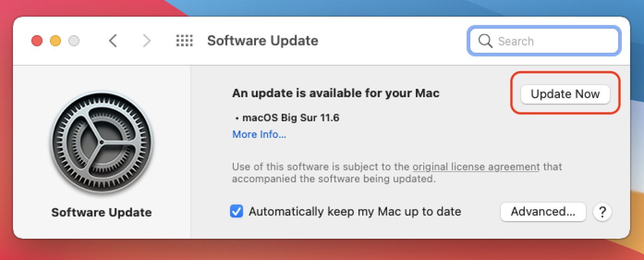This screenshot has height=260, width=644.
Task: Click the Software Update window title
Action: coord(263,41)
